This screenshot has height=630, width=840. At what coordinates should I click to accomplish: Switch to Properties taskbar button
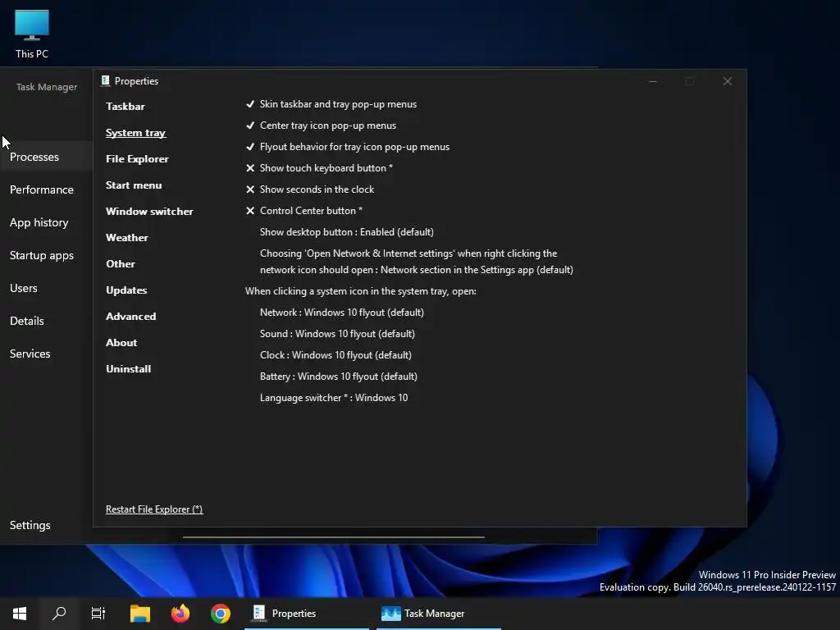(307, 614)
